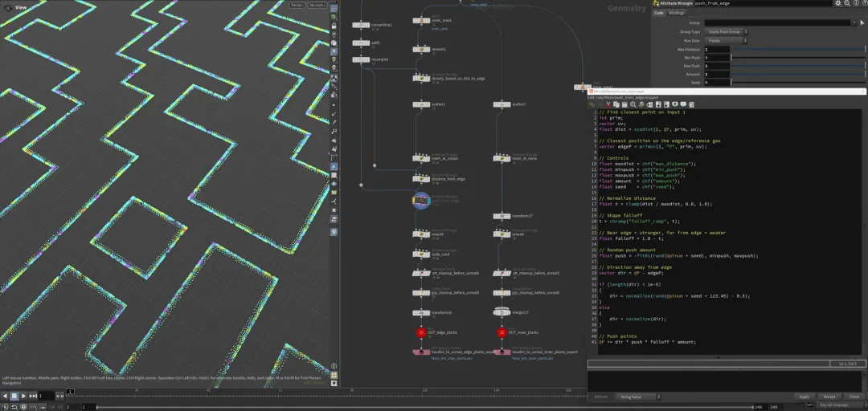Click the Max Push value field
This screenshot has height=411, width=868.
716,66
